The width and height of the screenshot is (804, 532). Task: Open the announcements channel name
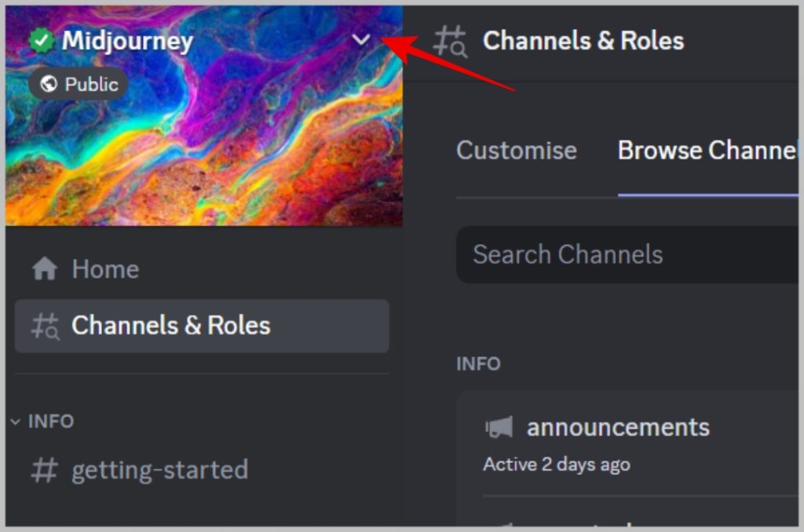(618, 428)
